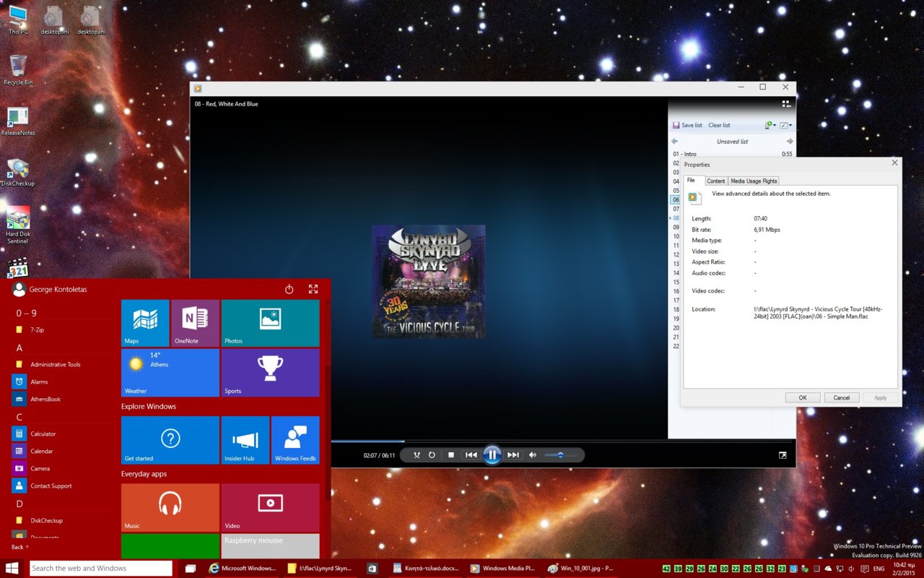Open the Recycle Bin desktop icon
This screenshot has height=578, width=924.
[18, 70]
